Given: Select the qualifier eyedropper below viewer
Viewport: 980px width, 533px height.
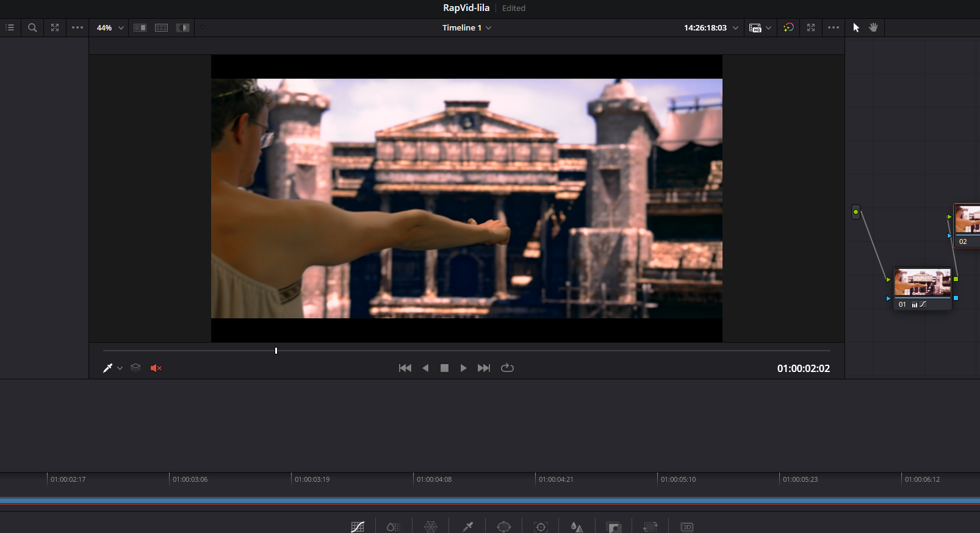Looking at the screenshot, I should 107,368.
